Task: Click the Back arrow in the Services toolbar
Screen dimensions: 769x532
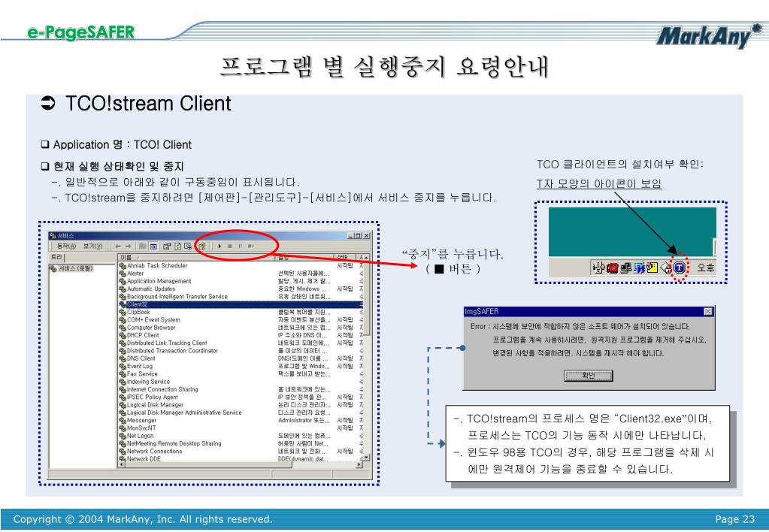Action: tap(118, 246)
